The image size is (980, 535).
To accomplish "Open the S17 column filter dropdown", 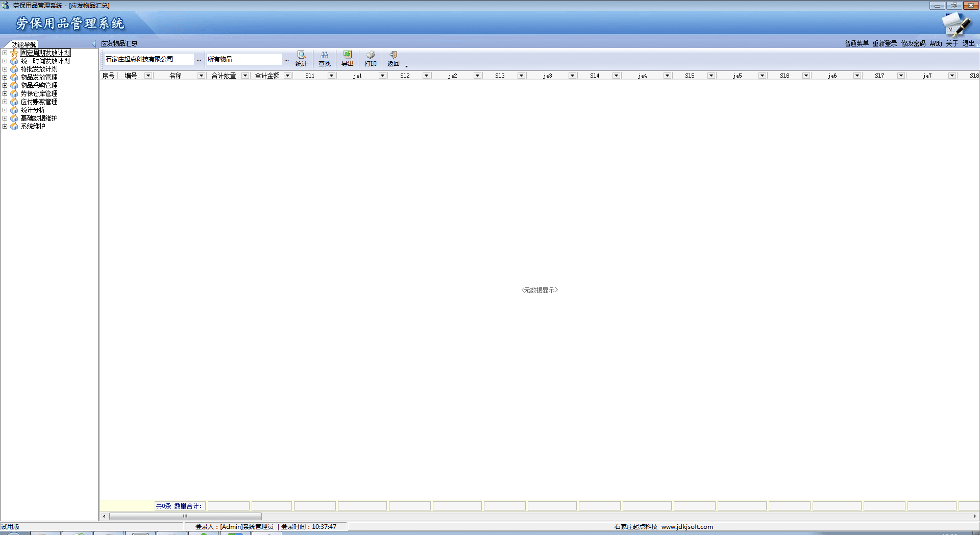I will (901, 76).
